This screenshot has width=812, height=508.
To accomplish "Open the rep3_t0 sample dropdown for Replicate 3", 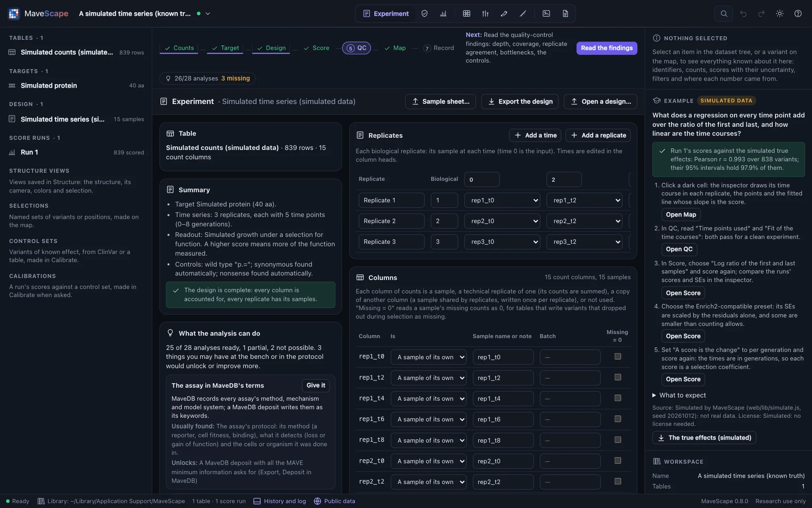I will click(x=502, y=242).
